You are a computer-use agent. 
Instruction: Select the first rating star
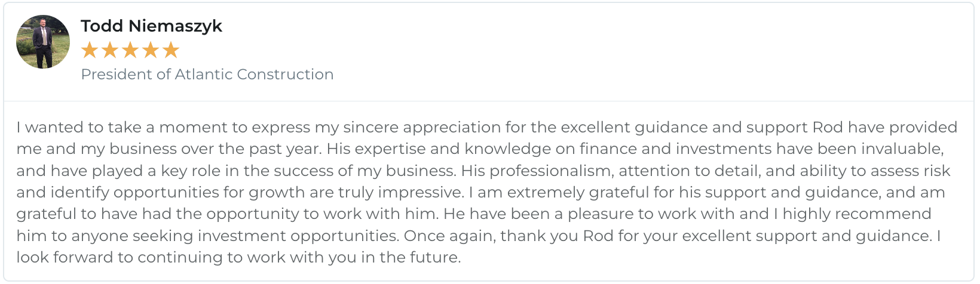pos(90,50)
